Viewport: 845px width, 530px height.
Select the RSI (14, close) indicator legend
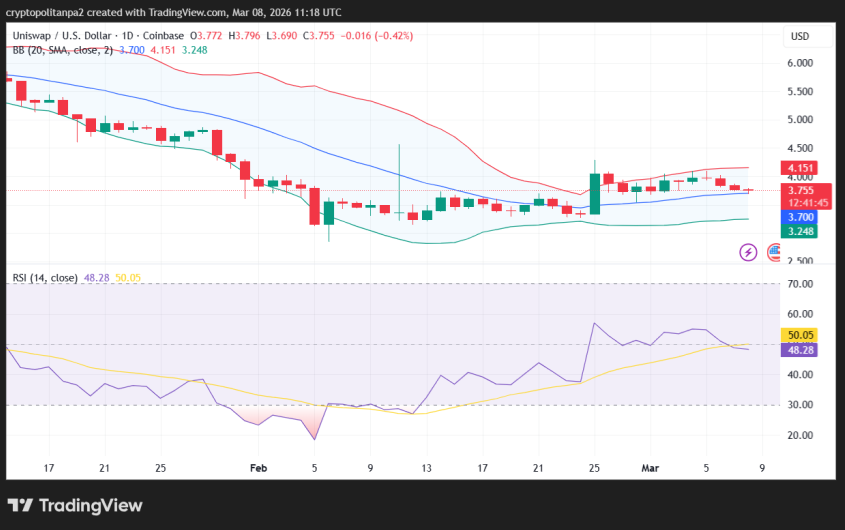pos(45,277)
